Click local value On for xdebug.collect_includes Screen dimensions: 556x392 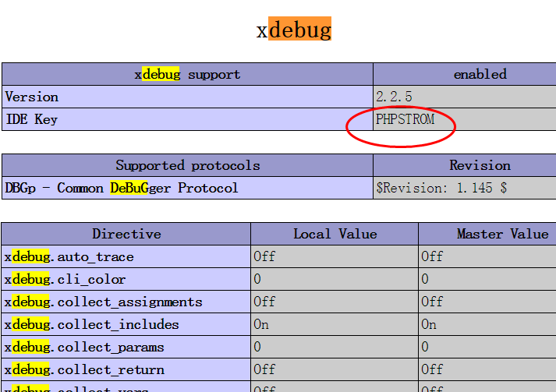click(261, 324)
